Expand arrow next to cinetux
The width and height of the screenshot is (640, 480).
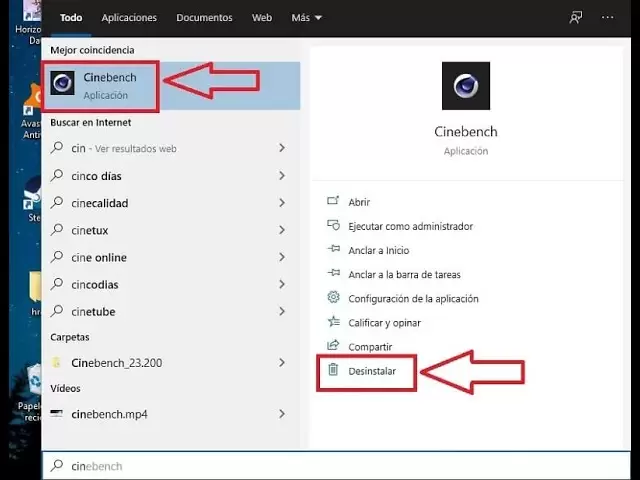282,230
